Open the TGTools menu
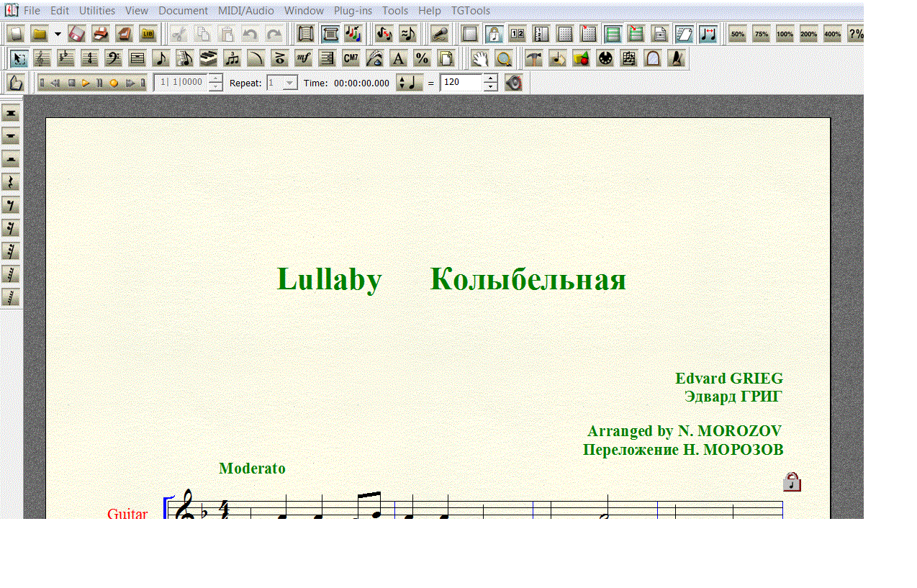Viewport: 917px width, 588px height. click(x=471, y=11)
